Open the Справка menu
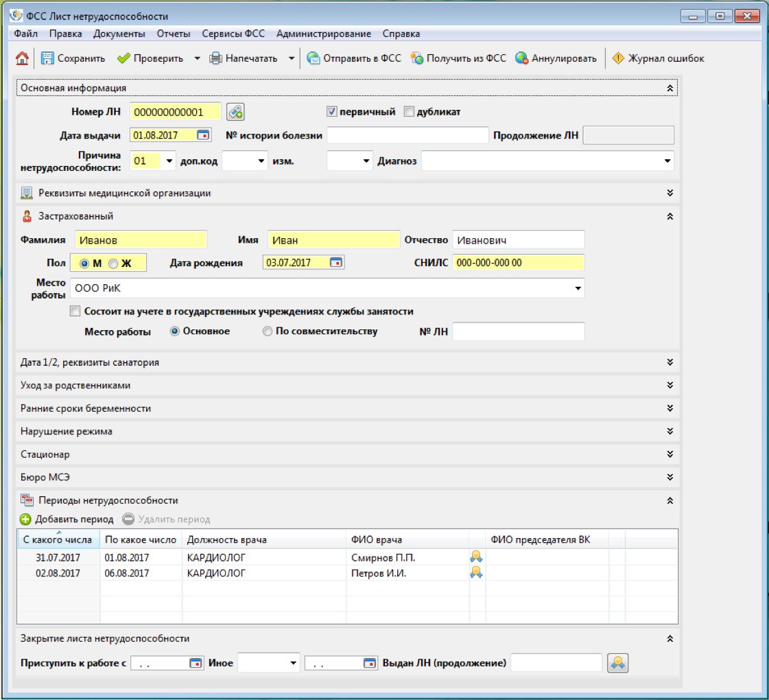Image resolution: width=769 pixels, height=700 pixels. [x=401, y=34]
